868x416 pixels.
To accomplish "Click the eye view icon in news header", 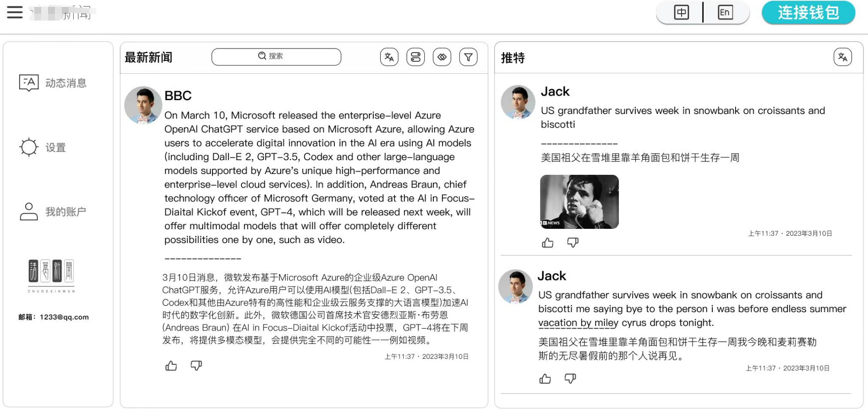I will click(x=442, y=57).
